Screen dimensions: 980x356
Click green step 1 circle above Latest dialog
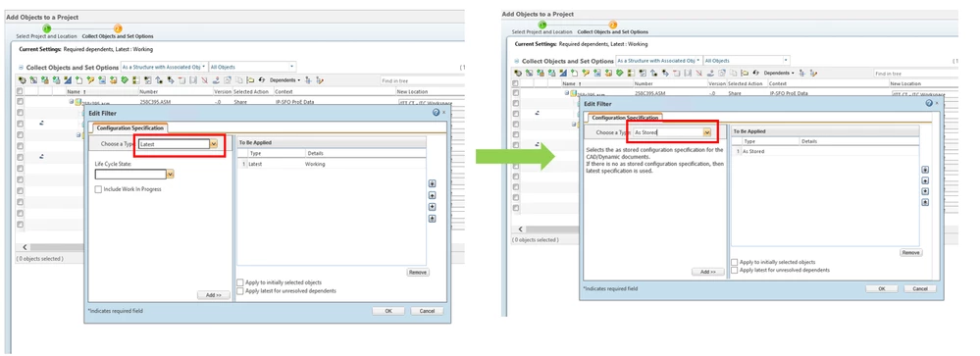click(46, 28)
